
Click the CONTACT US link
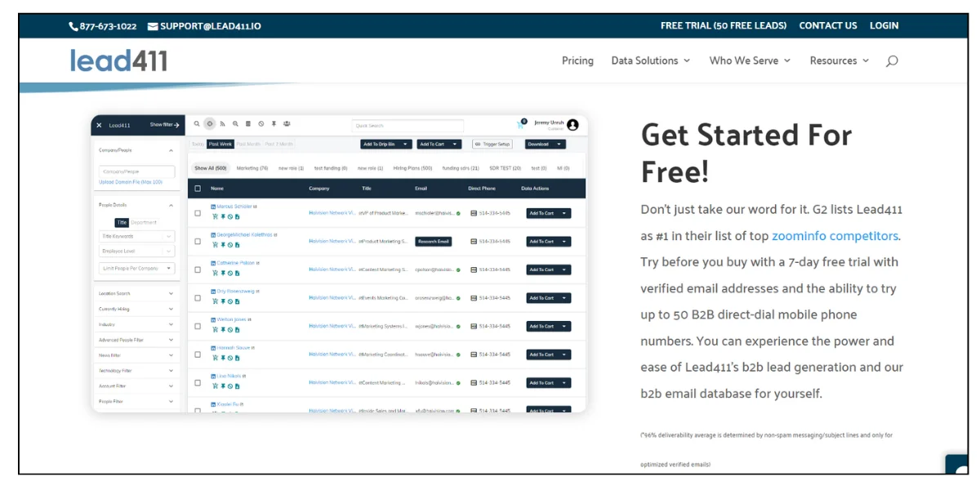828,25
